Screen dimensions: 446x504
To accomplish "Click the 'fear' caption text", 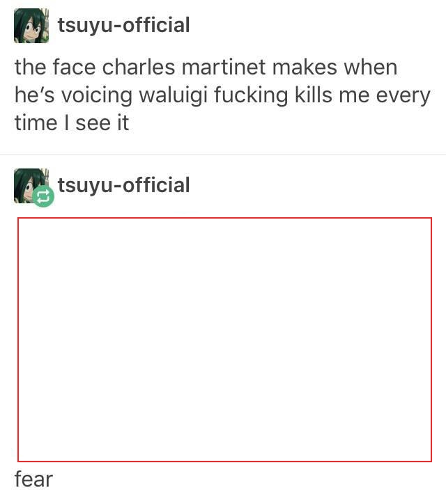I will [x=33, y=479].
